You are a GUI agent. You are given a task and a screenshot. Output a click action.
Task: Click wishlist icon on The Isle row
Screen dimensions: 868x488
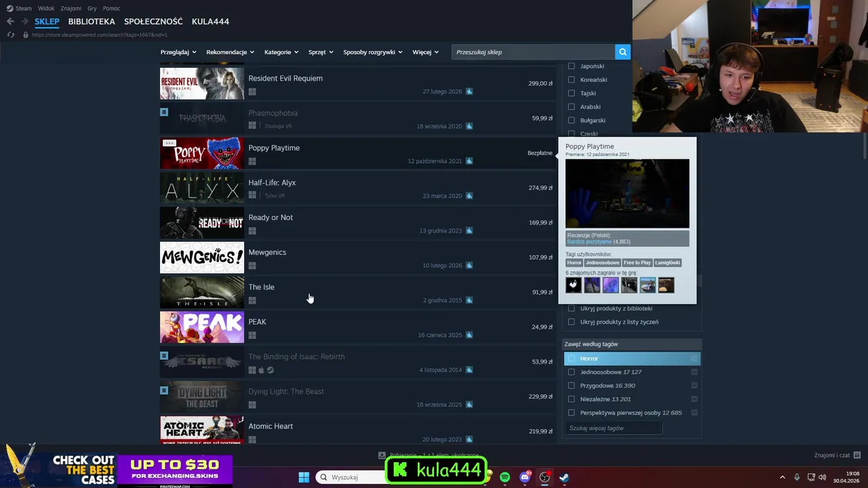point(469,300)
